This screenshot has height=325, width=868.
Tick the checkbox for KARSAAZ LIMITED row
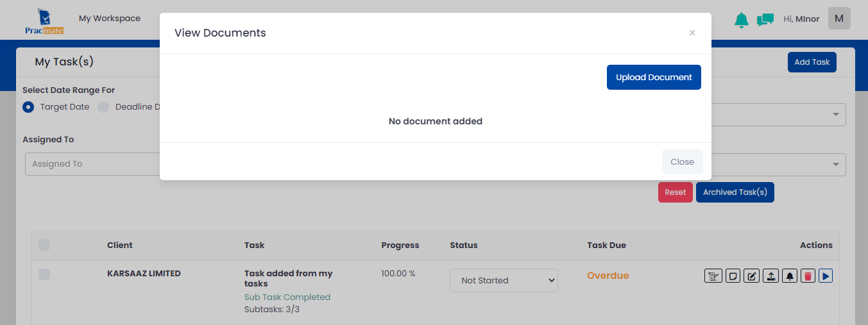(44, 274)
